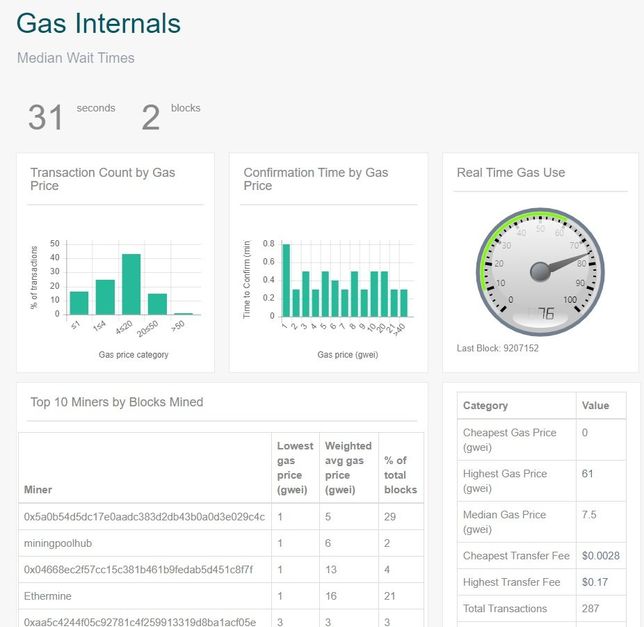
Task: Select miner address starting with 0x5a0b54d5
Action: (x=144, y=517)
